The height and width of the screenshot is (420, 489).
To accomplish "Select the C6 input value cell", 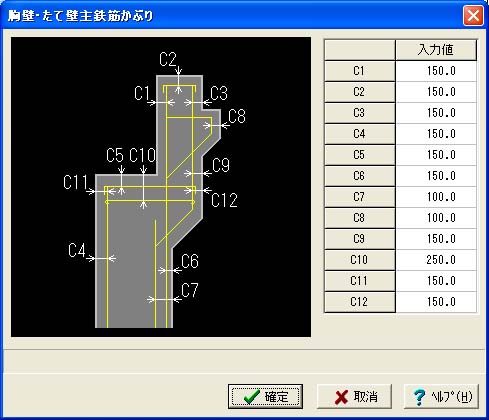I will coord(436,176).
